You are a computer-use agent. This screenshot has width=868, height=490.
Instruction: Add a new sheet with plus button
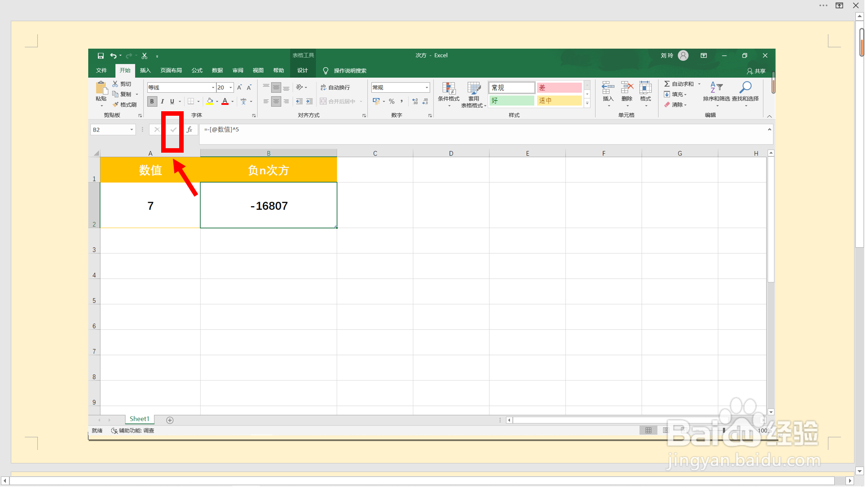[x=170, y=420]
